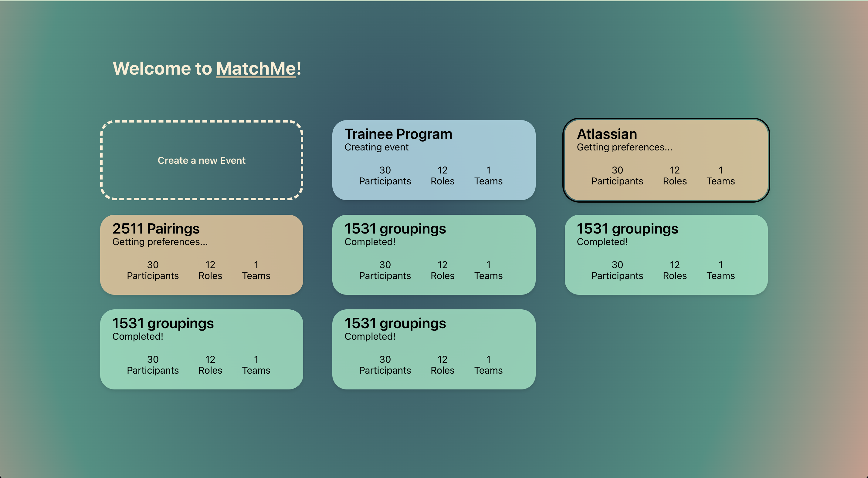Click 30 Participants on the Trainee Program card
The height and width of the screenshot is (478, 868).
[x=385, y=176]
